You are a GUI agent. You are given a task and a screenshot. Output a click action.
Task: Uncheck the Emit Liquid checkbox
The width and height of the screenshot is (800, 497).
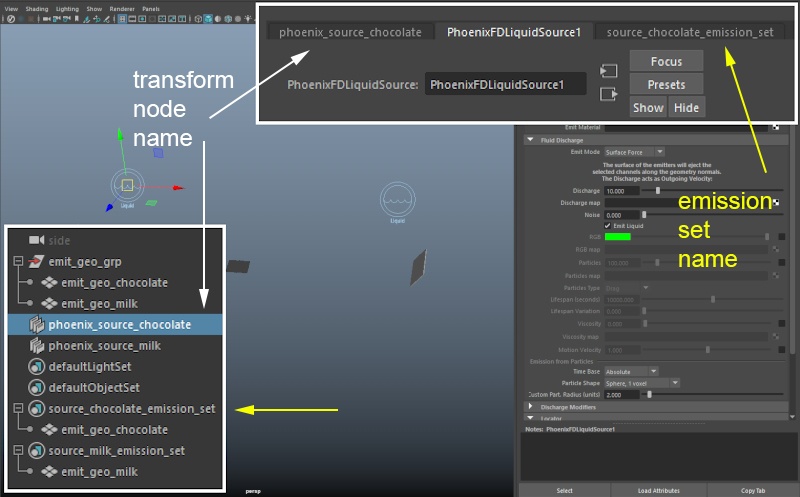(607, 226)
